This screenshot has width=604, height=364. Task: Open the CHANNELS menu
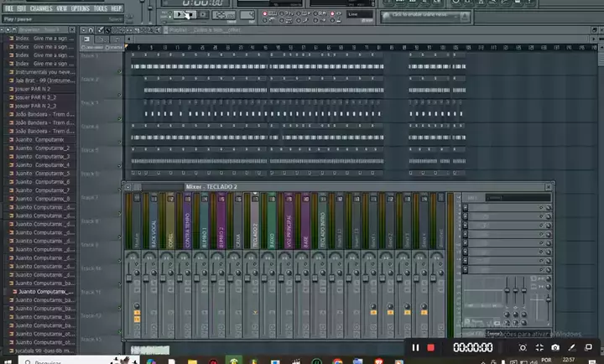(41, 8)
